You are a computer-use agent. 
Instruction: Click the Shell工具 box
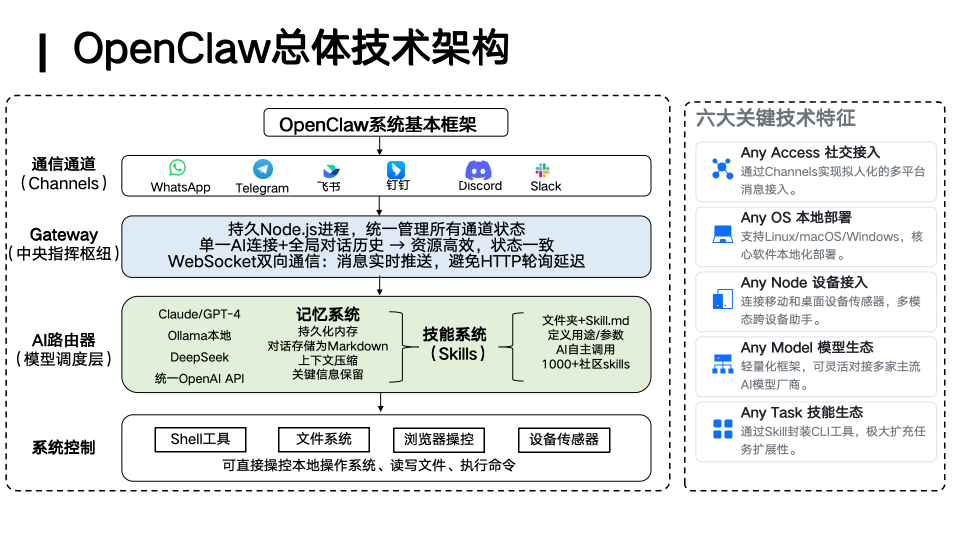click(x=200, y=439)
